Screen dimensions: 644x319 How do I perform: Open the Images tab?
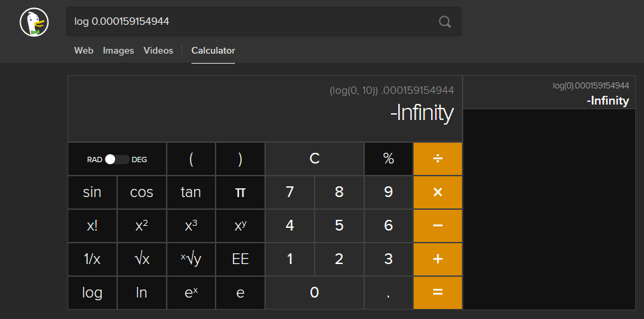tap(118, 50)
